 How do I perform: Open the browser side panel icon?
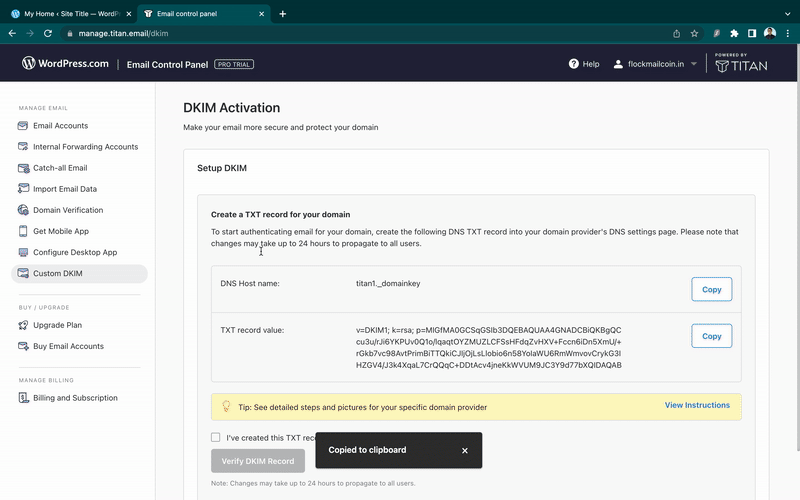[752, 33]
